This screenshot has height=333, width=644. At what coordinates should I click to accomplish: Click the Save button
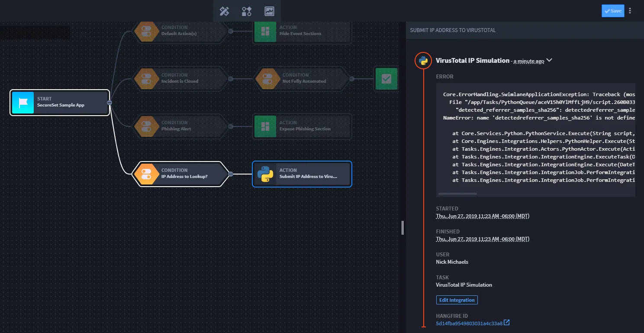coord(613,11)
